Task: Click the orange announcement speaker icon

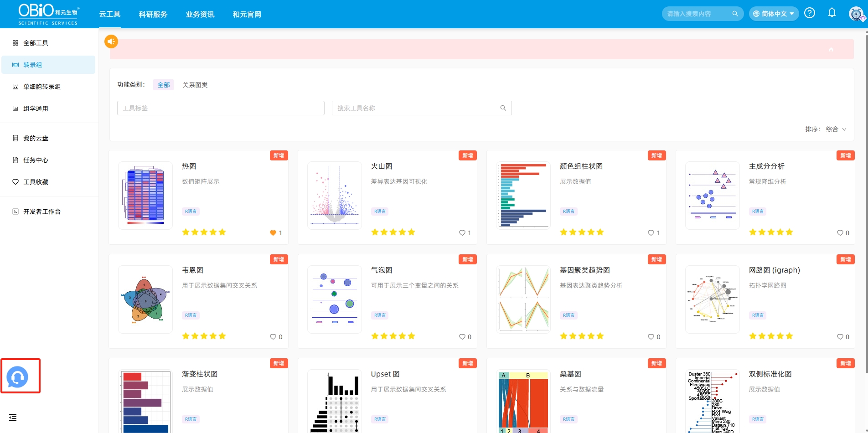Action: [111, 41]
